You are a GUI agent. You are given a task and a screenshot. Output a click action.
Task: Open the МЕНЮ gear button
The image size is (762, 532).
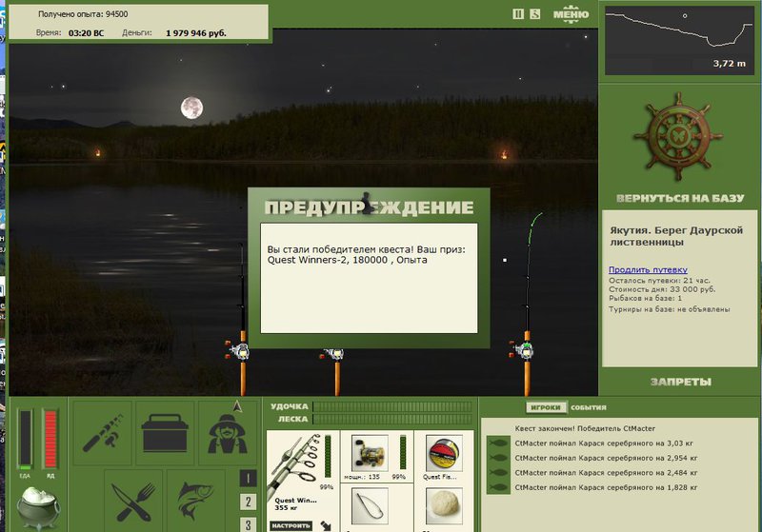click(571, 14)
